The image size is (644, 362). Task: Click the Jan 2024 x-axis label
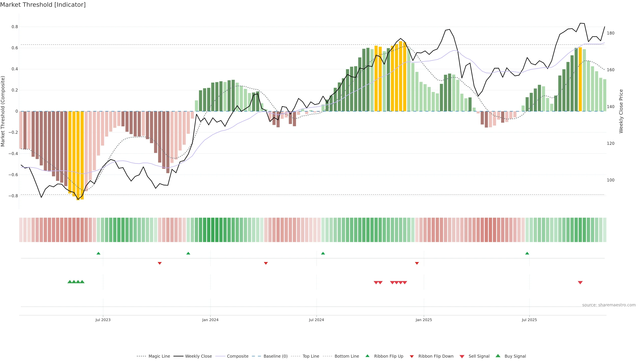pyautogui.click(x=210, y=320)
